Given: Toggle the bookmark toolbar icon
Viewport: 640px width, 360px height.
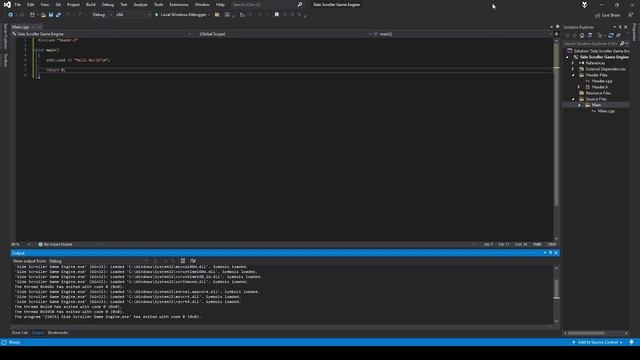Looking at the screenshot, I should point(277,15).
